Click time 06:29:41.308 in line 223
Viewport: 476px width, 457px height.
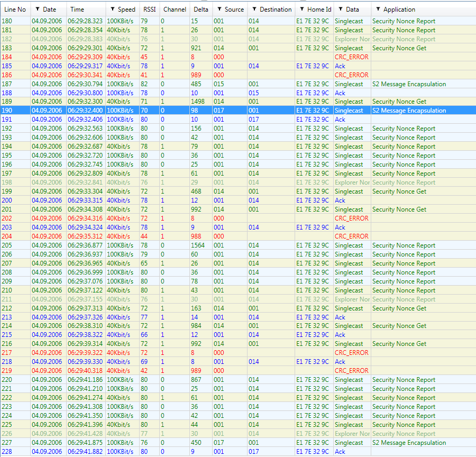coord(85,406)
